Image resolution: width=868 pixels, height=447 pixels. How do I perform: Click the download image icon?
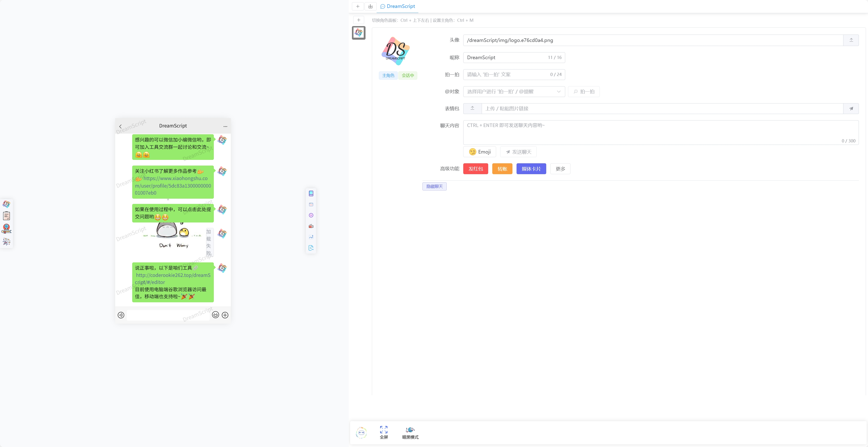tap(311, 237)
